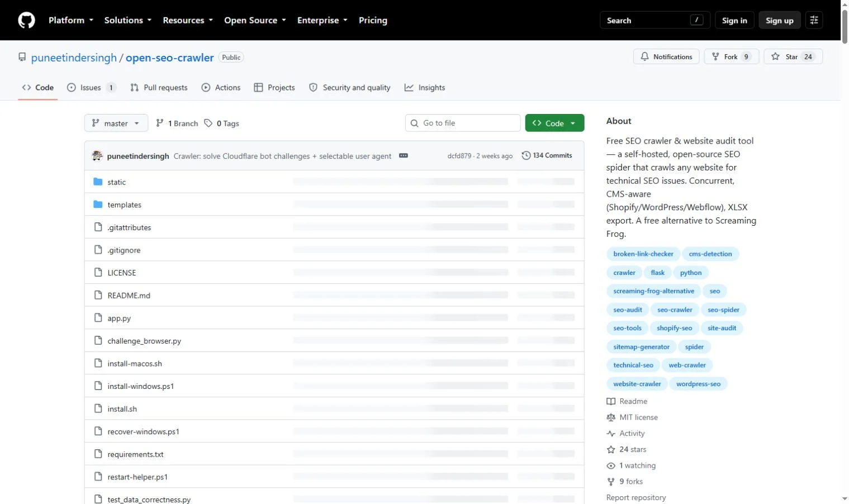Open the Insights tab
Image resolution: width=849 pixels, height=504 pixels.
pyautogui.click(x=425, y=88)
